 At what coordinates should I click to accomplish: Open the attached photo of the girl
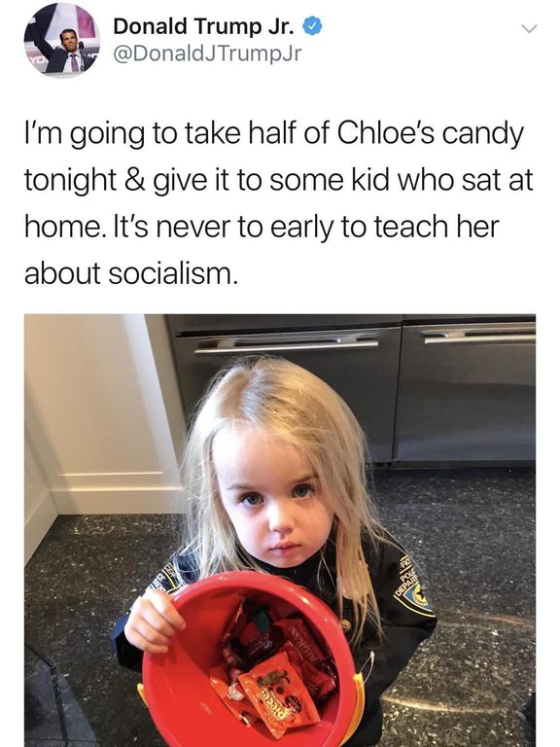click(280, 530)
